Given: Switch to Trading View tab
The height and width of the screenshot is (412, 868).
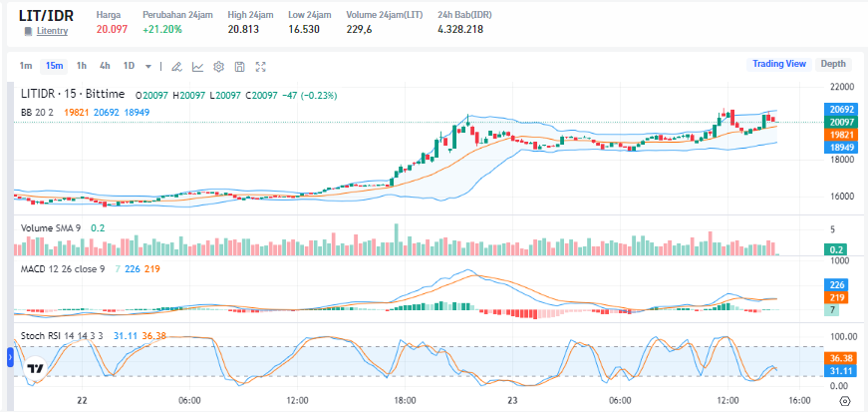Looking at the screenshot, I should tap(778, 64).
